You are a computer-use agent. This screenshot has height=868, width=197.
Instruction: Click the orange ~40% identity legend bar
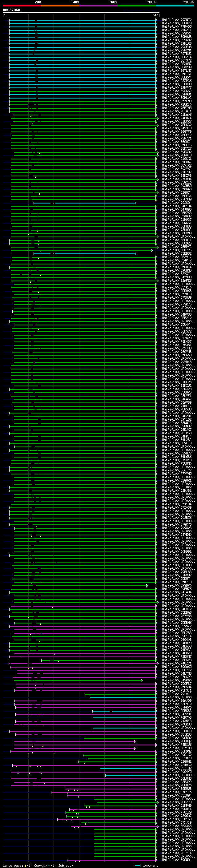point(60,6)
